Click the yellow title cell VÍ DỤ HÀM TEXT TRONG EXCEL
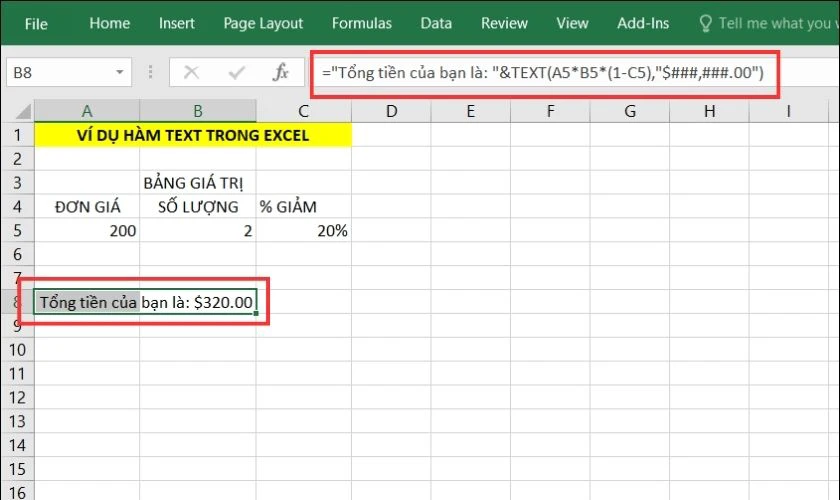Image resolution: width=840 pixels, height=500 pixels. tap(193, 135)
